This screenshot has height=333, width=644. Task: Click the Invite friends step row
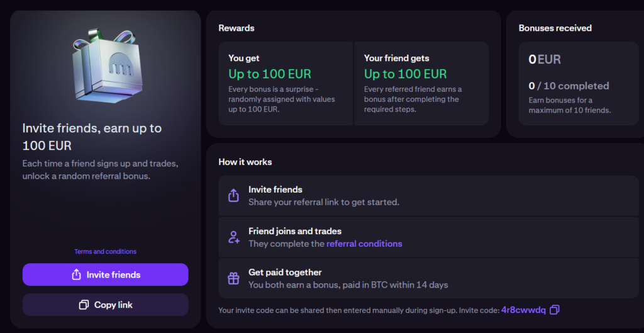click(x=428, y=196)
